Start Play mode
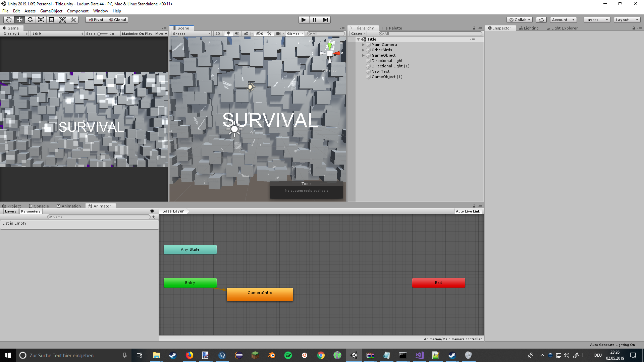Screen dimensions: 644x362 pyautogui.click(x=304, y=20)
